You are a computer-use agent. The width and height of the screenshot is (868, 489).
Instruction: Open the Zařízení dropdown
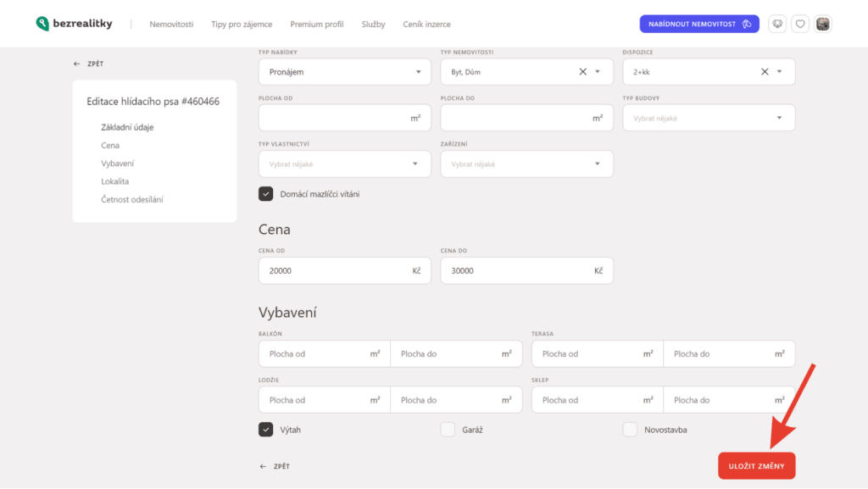click(526, 164)
